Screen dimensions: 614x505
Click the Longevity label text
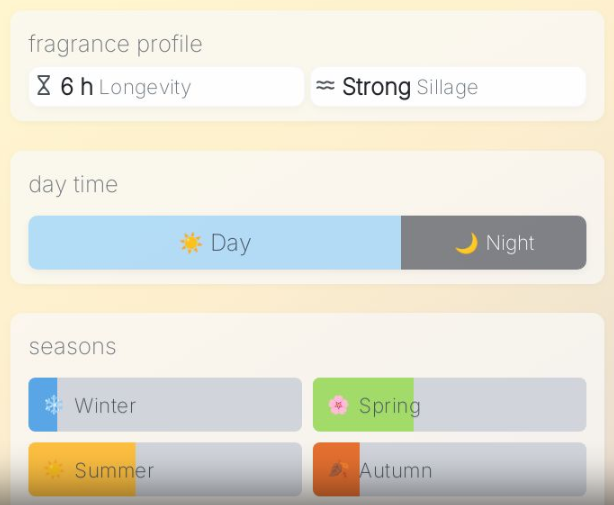pos(145,88)
